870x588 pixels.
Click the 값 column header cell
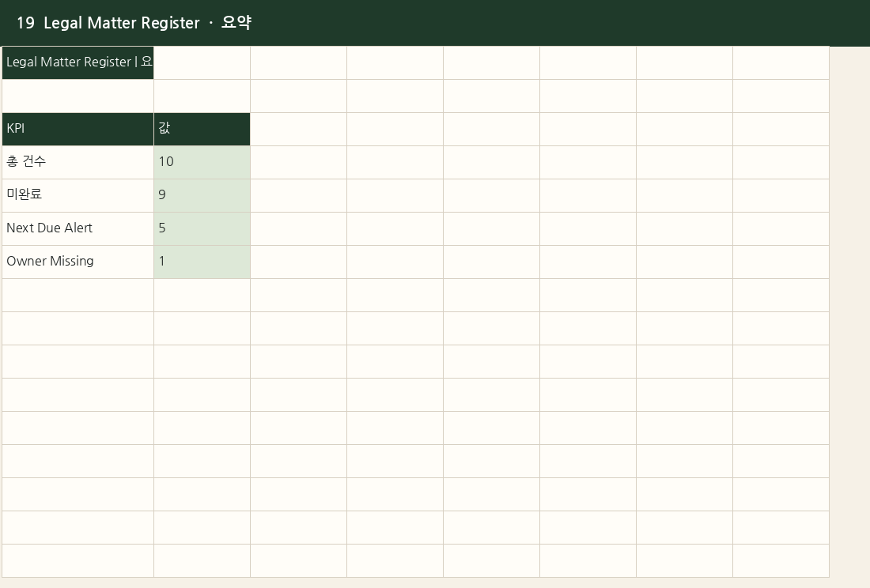pos(202,129)
